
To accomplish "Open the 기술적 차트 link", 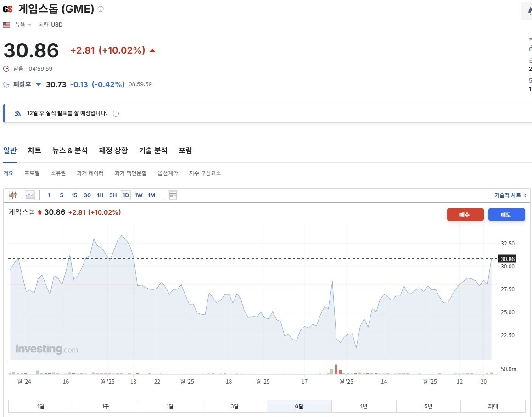I will [x=510, y=195].
